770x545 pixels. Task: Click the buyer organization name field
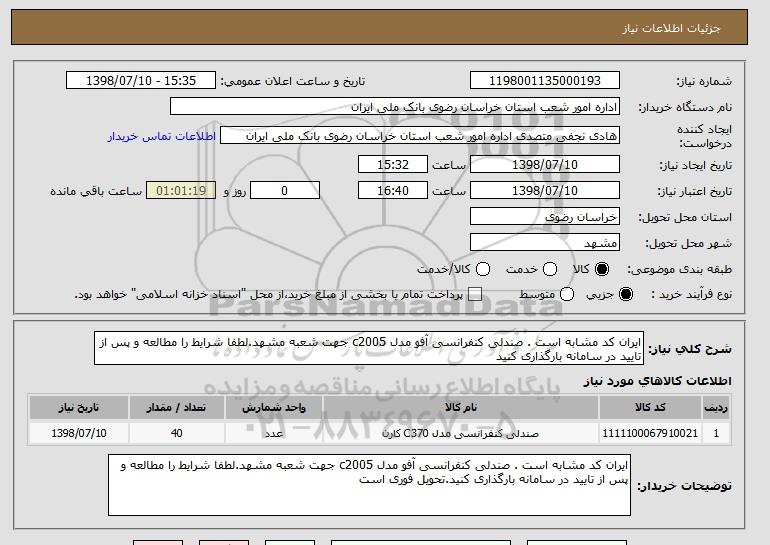pos(395,107)
